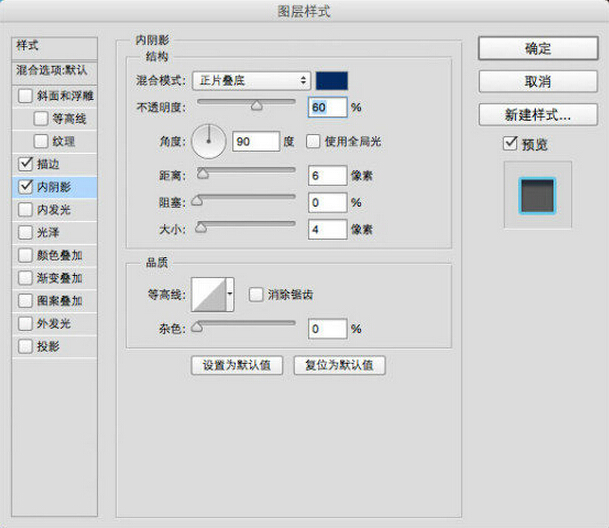This screenshot has height=528, width=609.
Task: Select the 外发光 style row label
Action: [54, 323]
